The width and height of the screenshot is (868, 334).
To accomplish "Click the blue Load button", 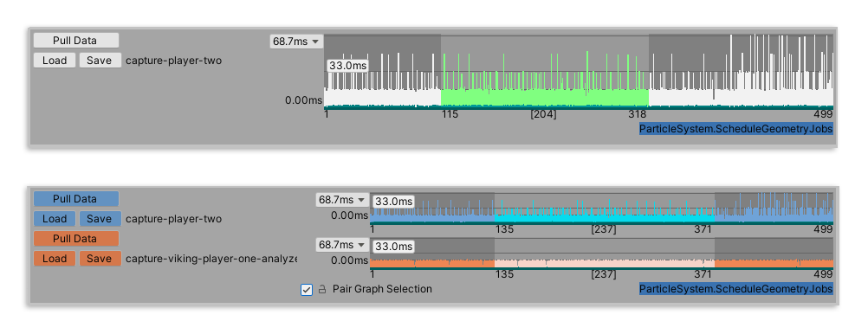I will (x=55, y=218).
